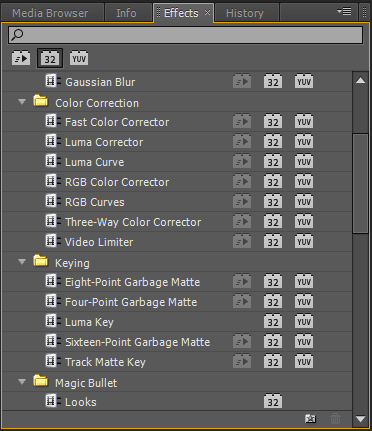Close the Effects tab
This screenshot has height=431, width=372.
[207, 13]
